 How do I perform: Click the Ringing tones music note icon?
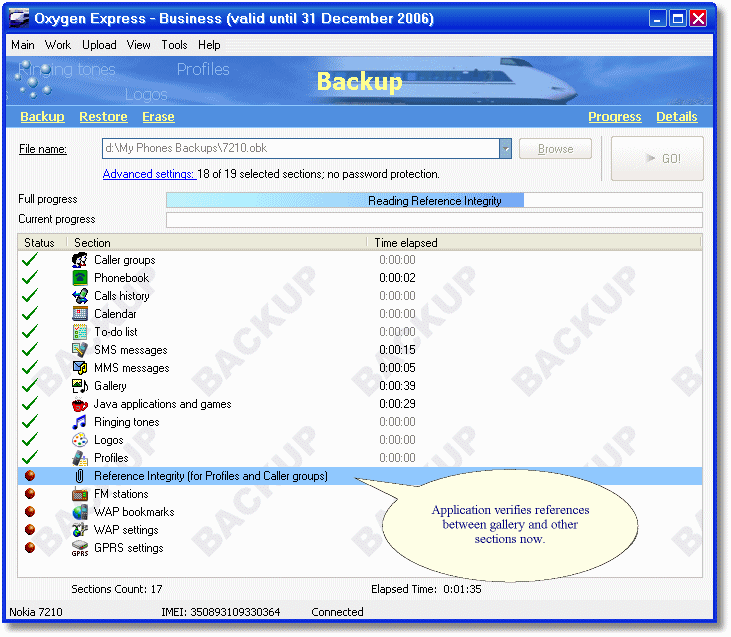(80, 422)
